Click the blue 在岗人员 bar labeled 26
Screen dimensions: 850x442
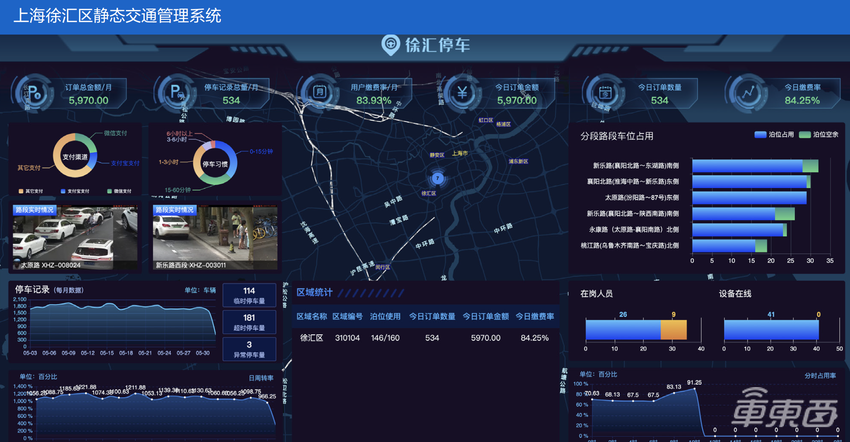[x=623, y=330]
